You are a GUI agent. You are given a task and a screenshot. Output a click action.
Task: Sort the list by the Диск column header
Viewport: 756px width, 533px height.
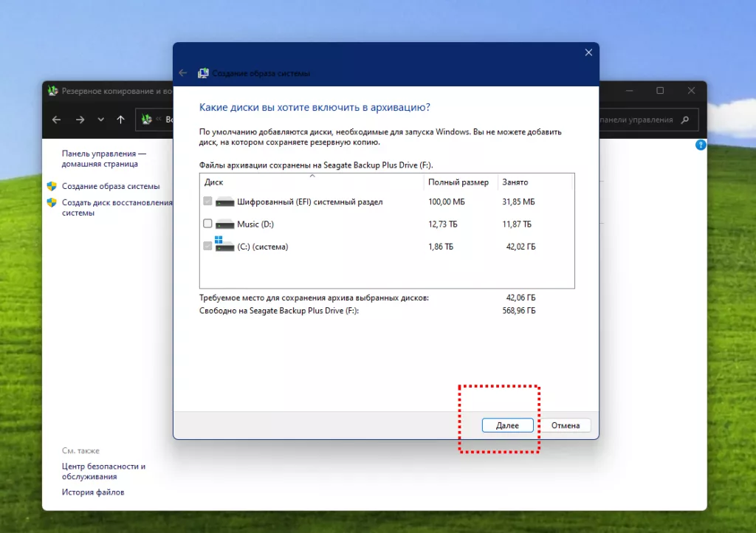pos(312,182)
